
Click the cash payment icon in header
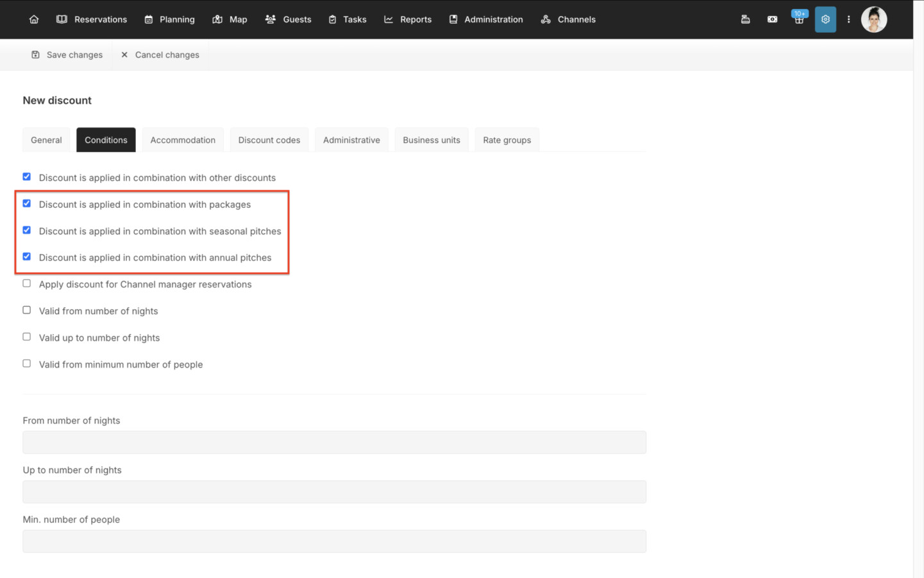(772, 19)
